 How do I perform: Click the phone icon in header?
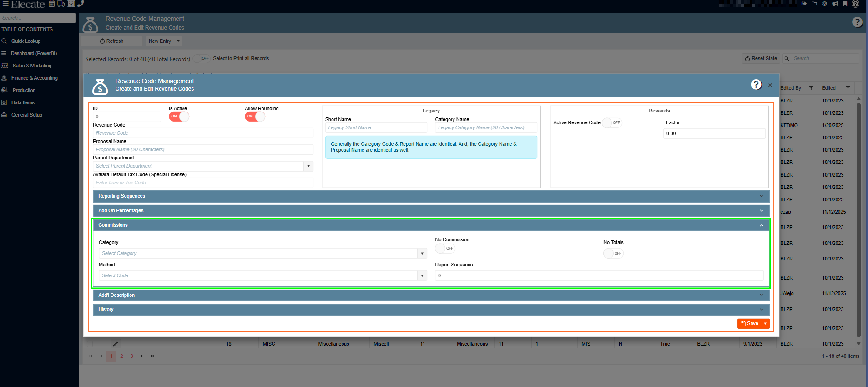81,4
